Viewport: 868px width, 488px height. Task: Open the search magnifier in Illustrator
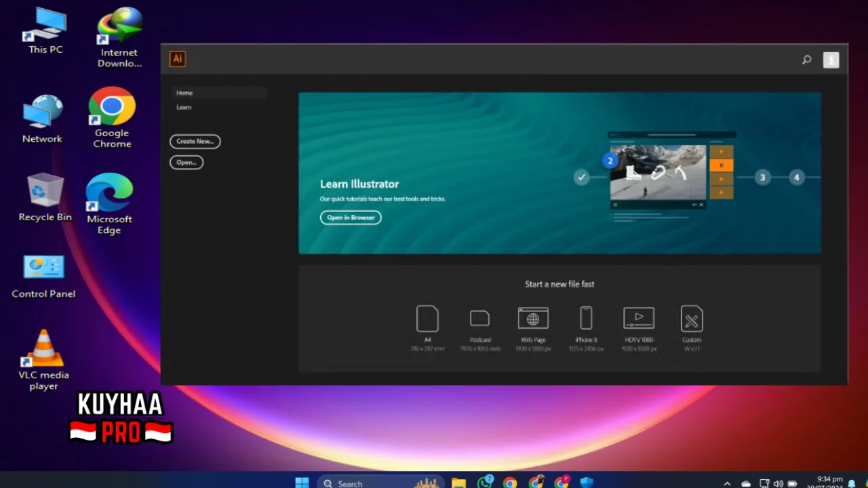coord(806,60)
